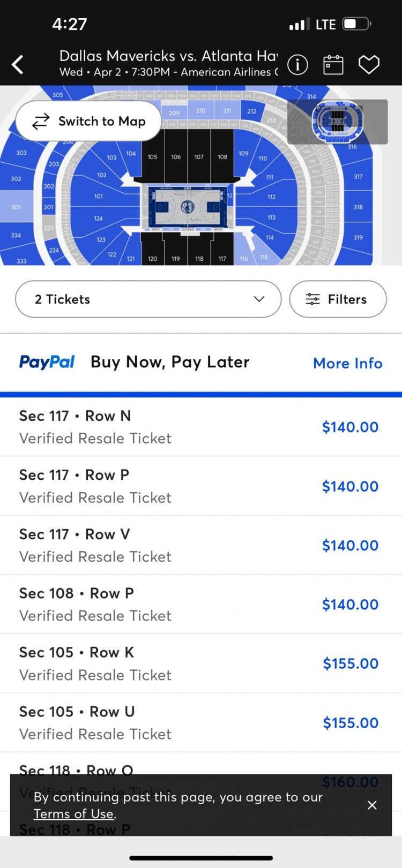Tap the swap arrows icon on Switch to Map
The image size is (402, 868).
click(x=41, y=122)
